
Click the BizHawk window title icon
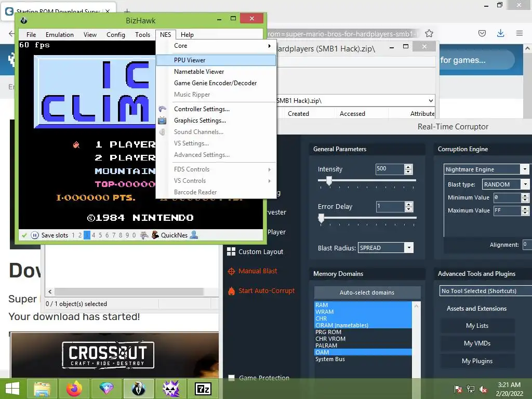pyautogui.click(x=24, y=21)
